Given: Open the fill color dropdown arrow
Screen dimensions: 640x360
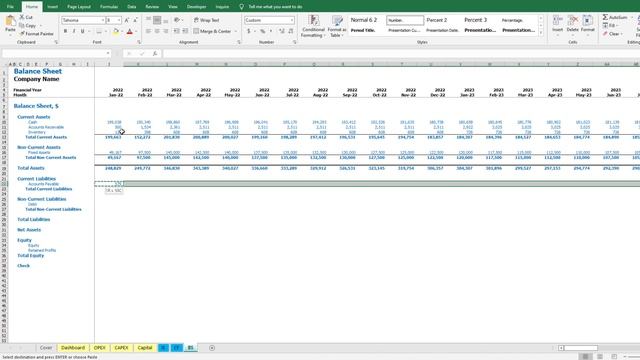Looking at the screenshot, I should click(x=122, y=31).
